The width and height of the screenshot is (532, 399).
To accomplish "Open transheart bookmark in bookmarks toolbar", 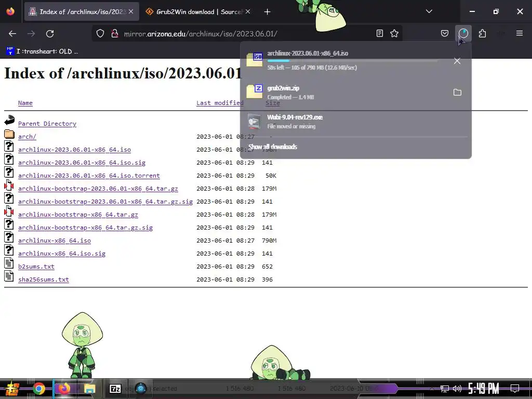I will (x=42, y=51).
